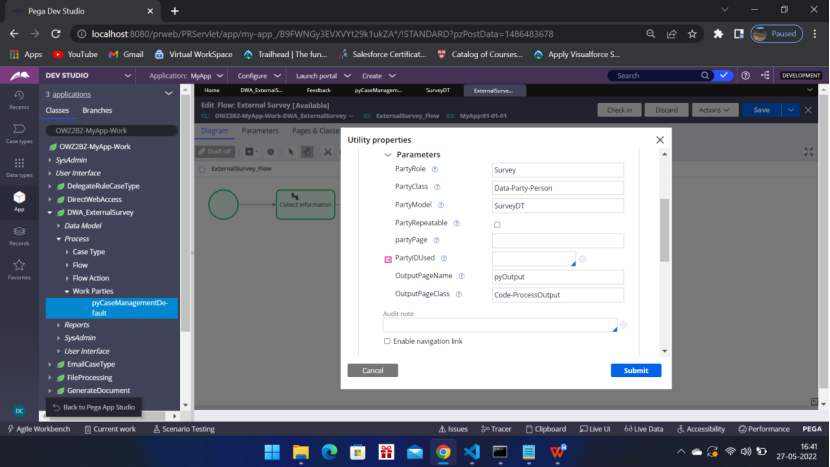Open the applications link

point(71,94)
